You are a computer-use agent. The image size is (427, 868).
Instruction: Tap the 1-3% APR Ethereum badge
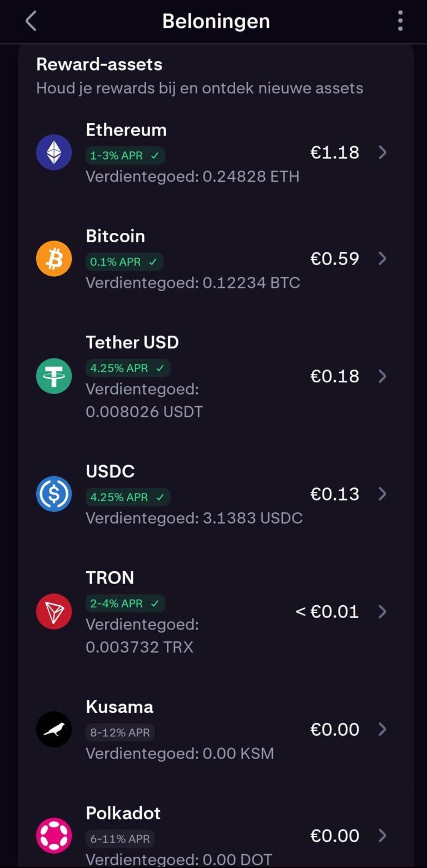[x=125, y=156]
